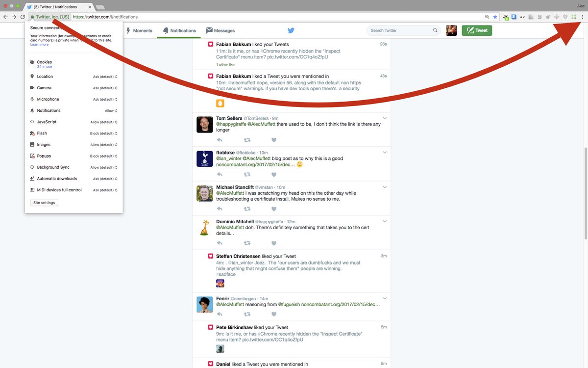Change the Automatic downloads permission dropdown
This screenshot has height=368, width=588.
[x=105, y=179]
